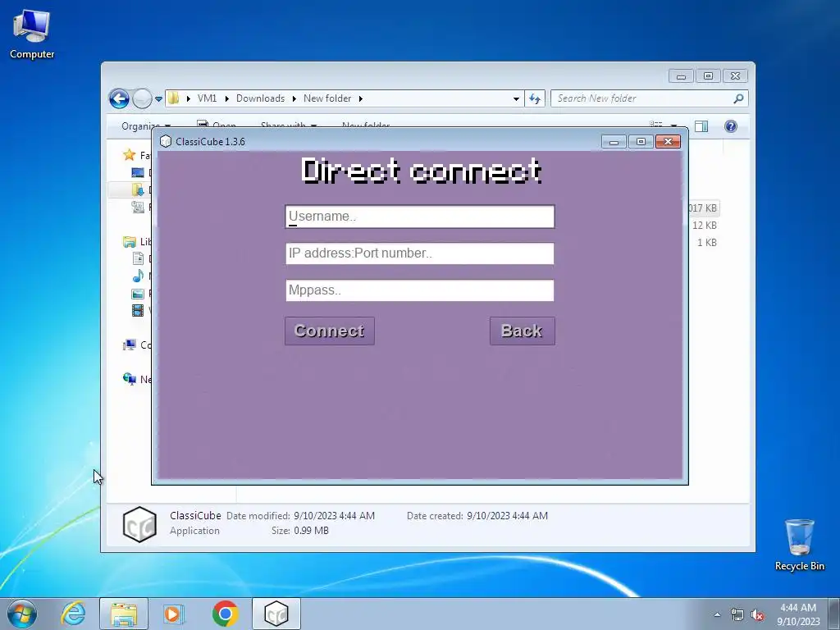Close the ClassiCube window
Viewport: 840px width, 630px height.
pos(668,141)
